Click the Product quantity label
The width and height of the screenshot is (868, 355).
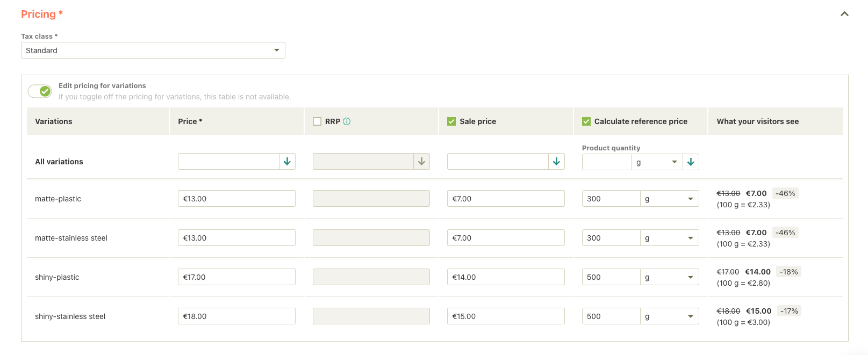point(611,148)
